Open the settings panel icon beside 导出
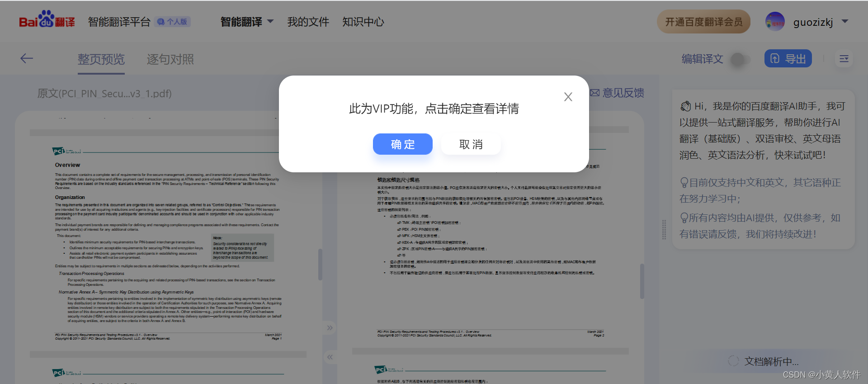868x384 pixels. pyautogui.click(x=844, y=59)
